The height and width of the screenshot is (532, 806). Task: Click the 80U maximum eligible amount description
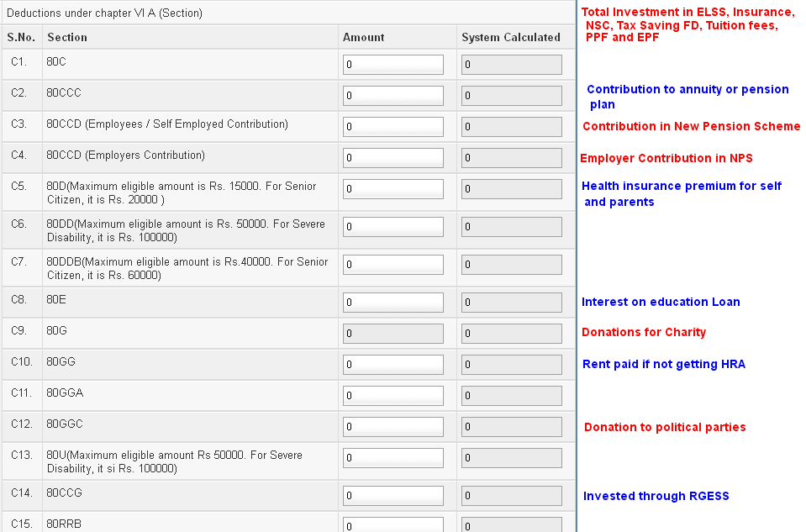pyautogui.click(x=174, y=461)
